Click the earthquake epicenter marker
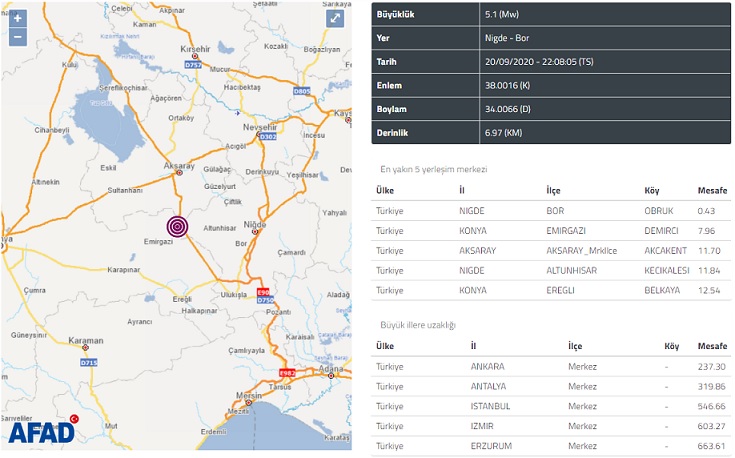 click(178, 227)
